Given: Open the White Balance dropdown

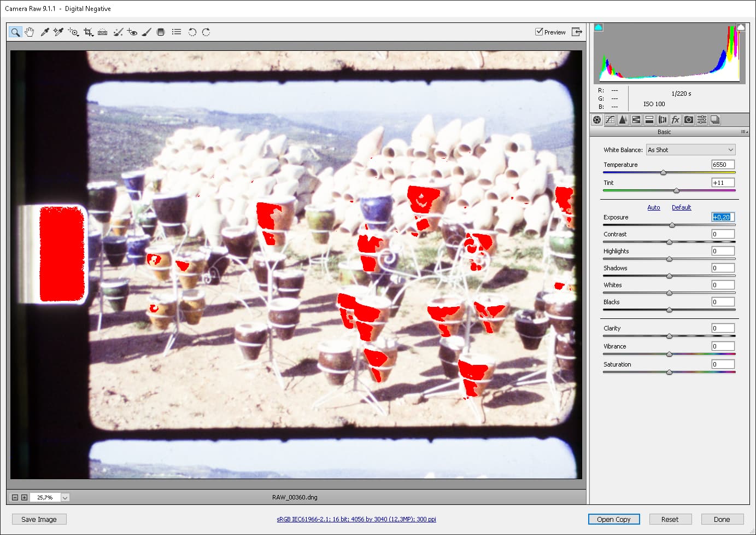Looking at the screenshot, I should point(691,150).
